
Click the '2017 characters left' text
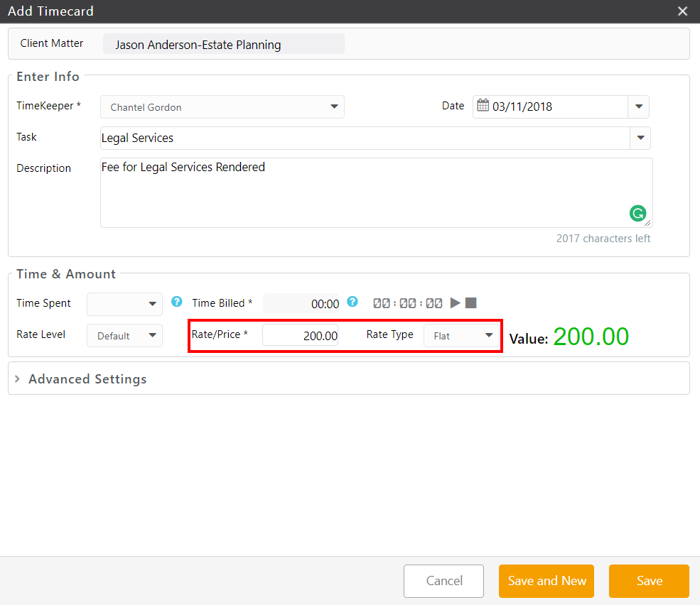[x=603, y=239]
